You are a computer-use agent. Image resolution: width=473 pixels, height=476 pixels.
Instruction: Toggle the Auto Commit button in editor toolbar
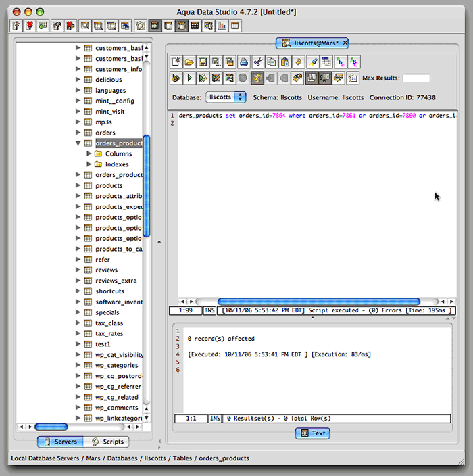click(x=257, y=78)
